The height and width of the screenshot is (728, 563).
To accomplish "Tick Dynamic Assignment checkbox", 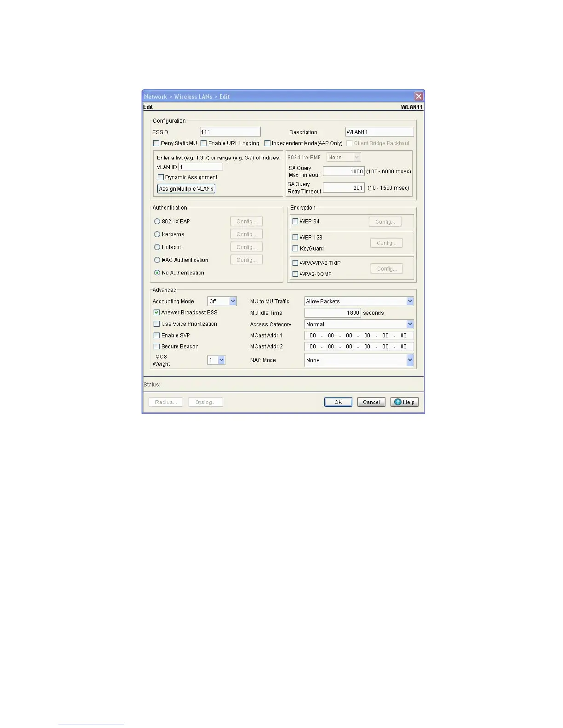I will coord(161,177).
